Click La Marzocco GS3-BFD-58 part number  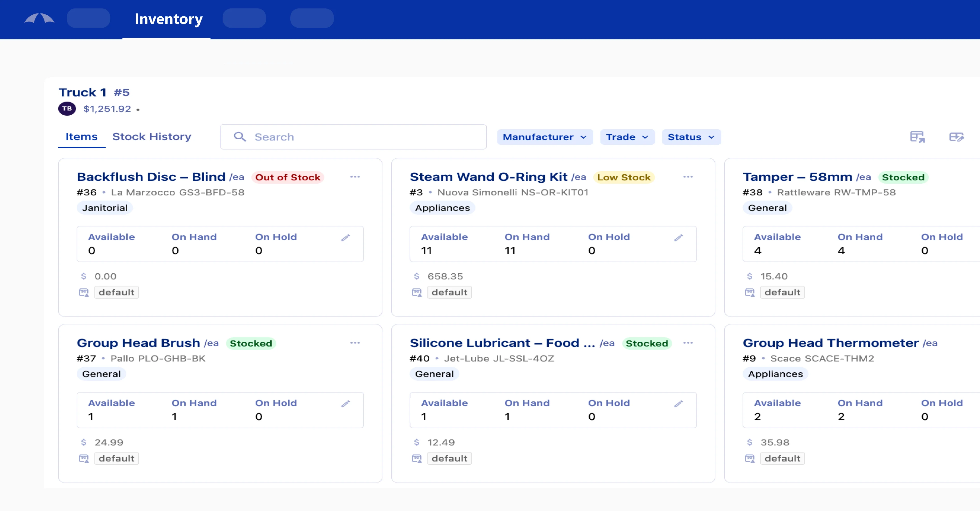pos(177,192)
